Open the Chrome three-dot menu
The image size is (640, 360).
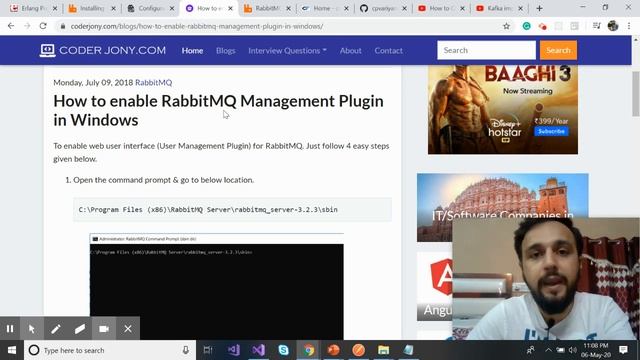(x=629, y=26)
